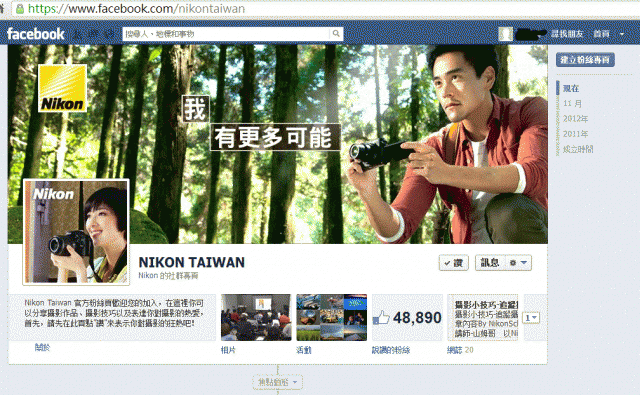
Task: Click the facebook logo
Action: [x=36, y=34]
